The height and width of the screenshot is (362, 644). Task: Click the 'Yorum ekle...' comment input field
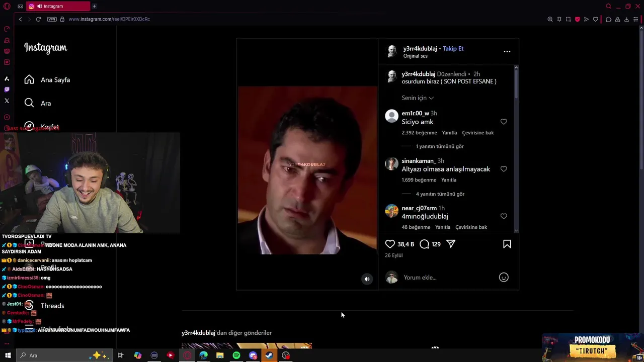tap(448, 278)
